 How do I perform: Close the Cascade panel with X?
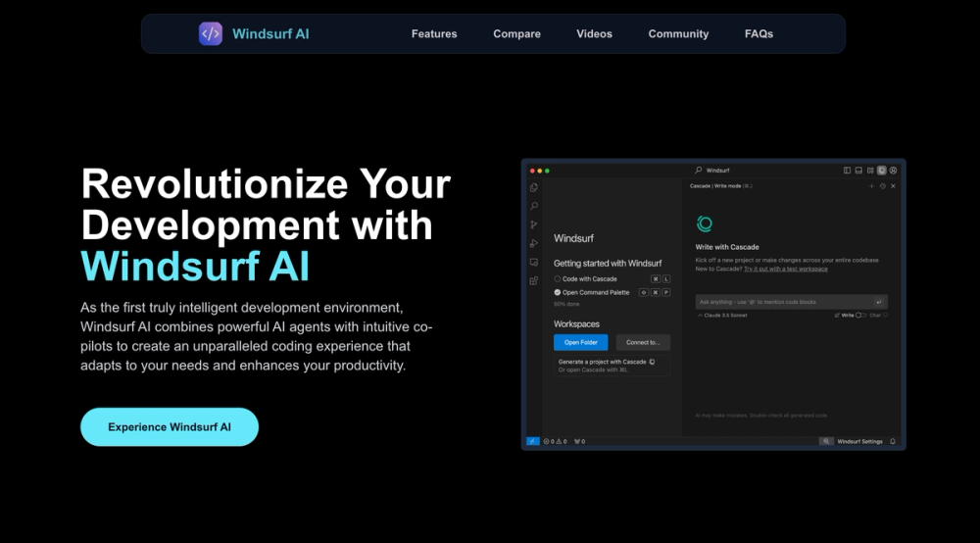[x=893, y=186]
